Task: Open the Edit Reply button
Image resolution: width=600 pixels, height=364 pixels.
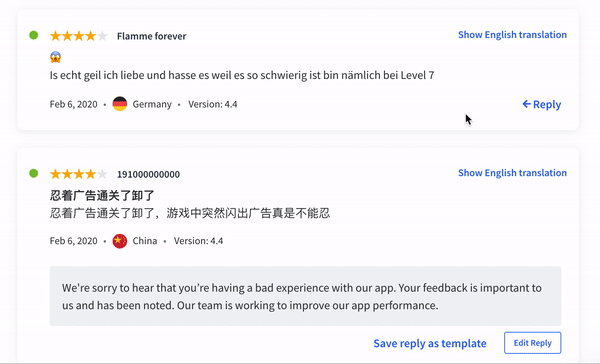Action: (533, 343)
